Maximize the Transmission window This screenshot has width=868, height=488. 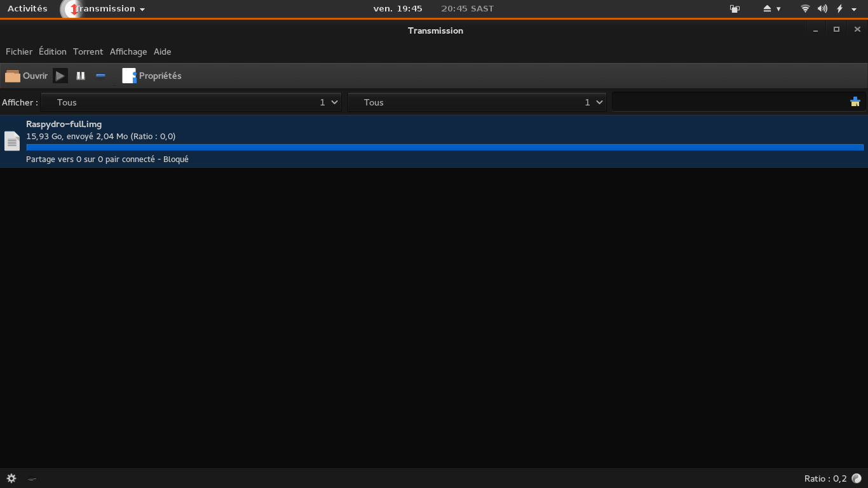click(836, 30)
